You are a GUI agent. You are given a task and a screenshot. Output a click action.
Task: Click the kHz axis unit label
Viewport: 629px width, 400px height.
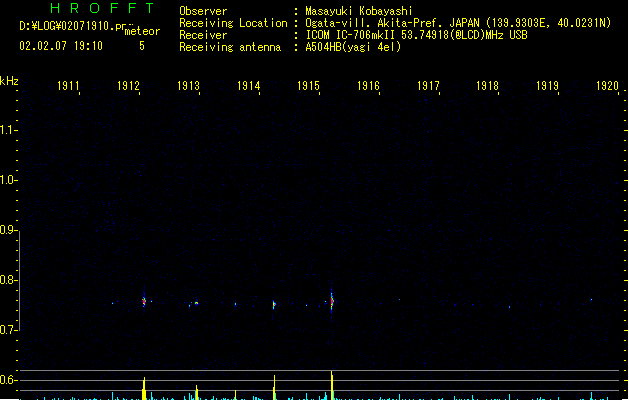pyautogui.click(x=9, y=81)
